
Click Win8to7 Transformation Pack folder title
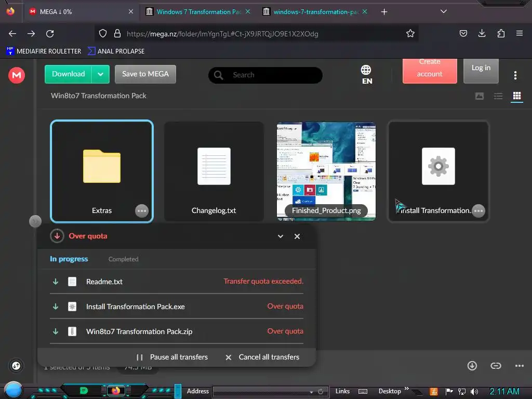pos(98,96)
